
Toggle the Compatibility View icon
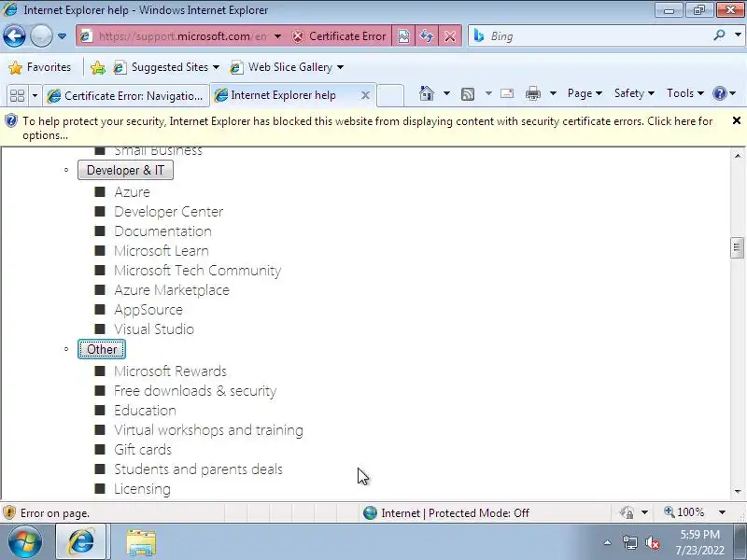403,36
